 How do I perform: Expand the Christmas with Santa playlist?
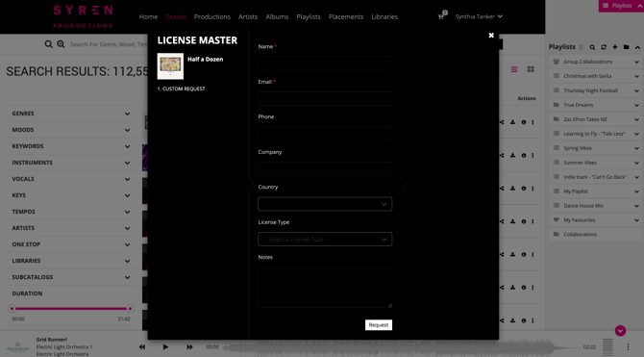(x=636, y=76)
